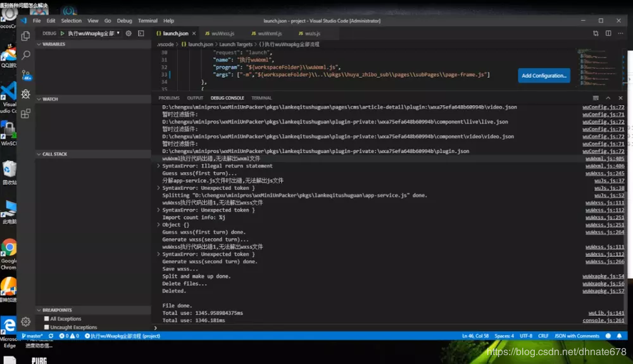Go to line via Ln 46, Col 58

tap(475, 336)
